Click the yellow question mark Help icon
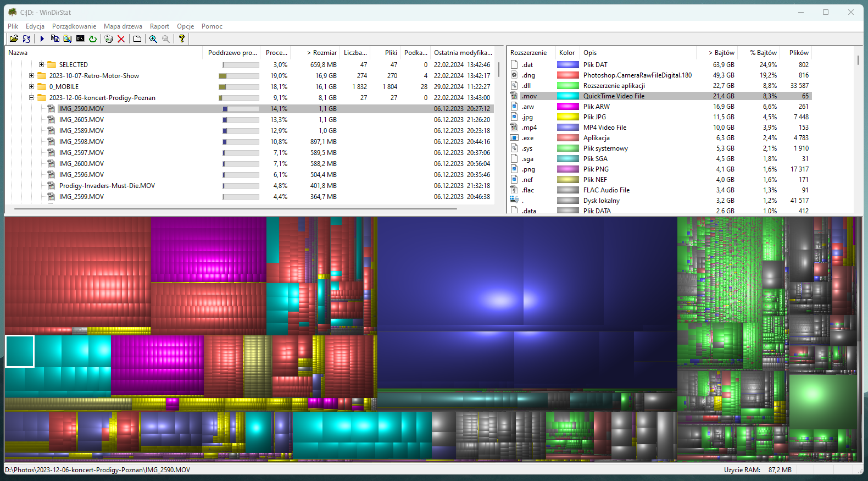Screen dimensions: 868x481 [182, 38]
